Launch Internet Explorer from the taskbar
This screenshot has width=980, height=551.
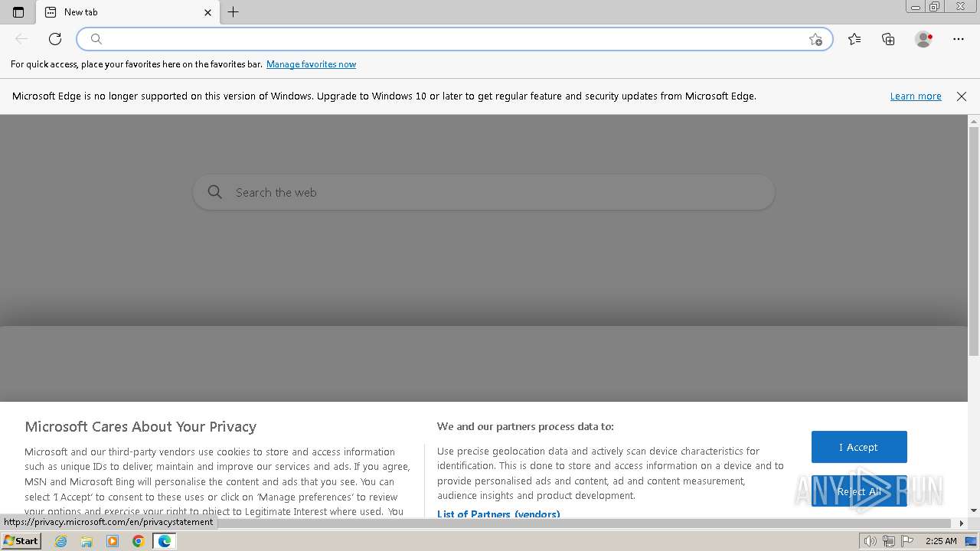pos(61,541)
